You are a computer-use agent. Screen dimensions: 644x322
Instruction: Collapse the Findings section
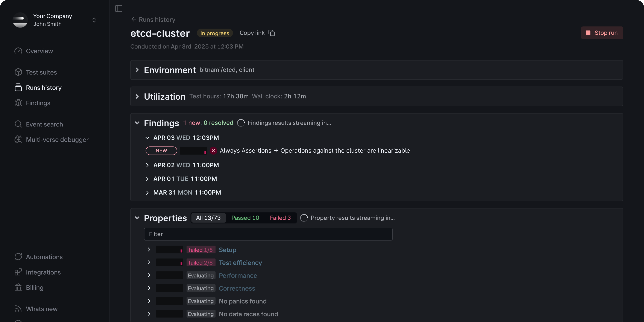[x=137, y=123]
